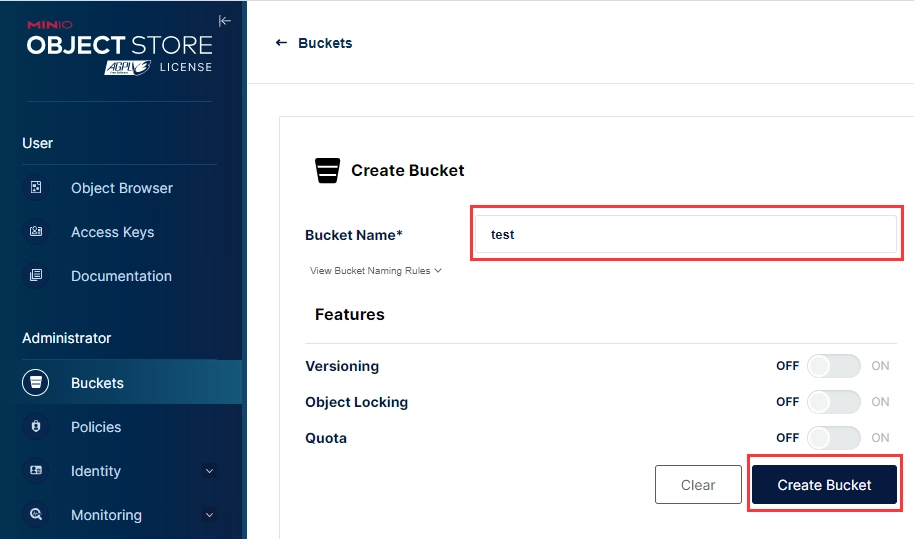Collapse the sidebar with the arrow icon

pyautogui.click(x=224, y=21)
